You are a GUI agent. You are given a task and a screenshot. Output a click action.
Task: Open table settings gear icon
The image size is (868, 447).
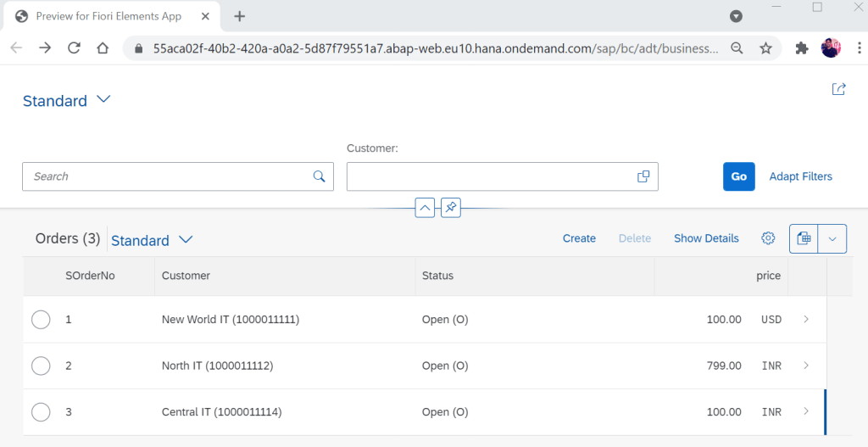click(x=768, y=238)
